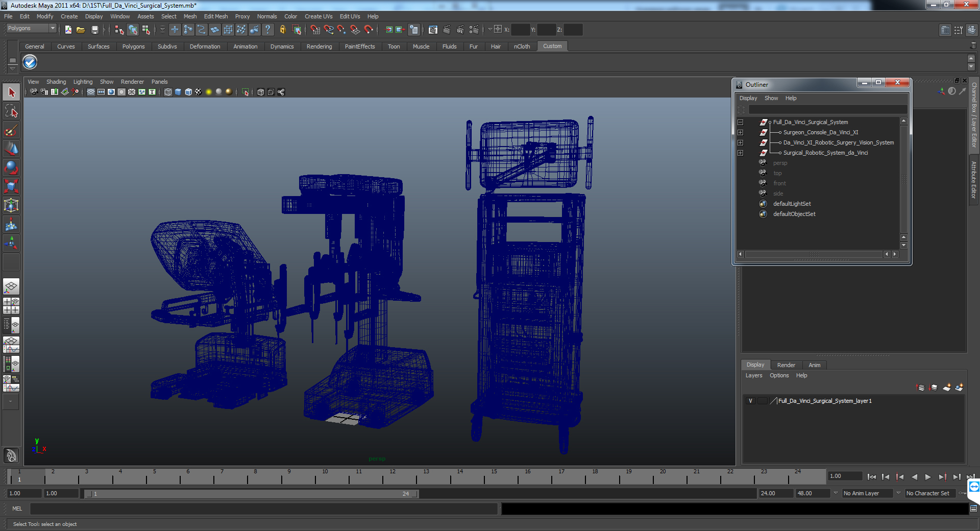Click Play Forwards button on timeline
The height and width of the screenshot is (531, 980).
click(928, 477)
